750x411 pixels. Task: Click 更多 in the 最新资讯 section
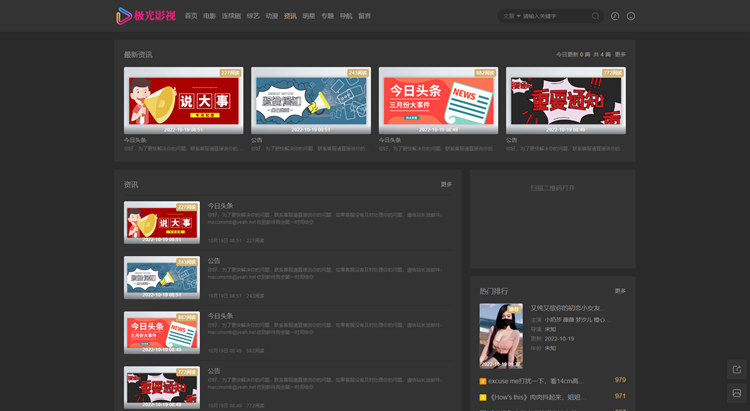(x=620, y=54)
